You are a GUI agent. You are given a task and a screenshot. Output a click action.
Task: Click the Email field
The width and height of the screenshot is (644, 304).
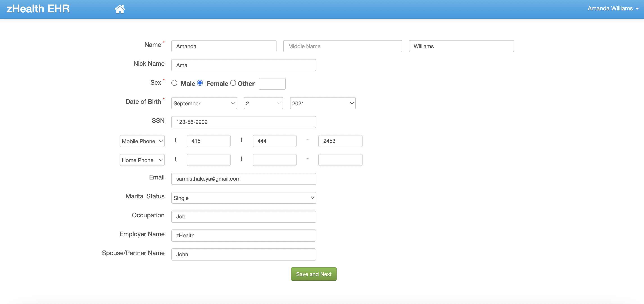tap(243, 179)
